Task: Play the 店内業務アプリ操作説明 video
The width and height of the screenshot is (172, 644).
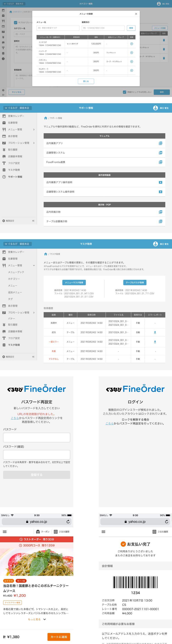Action: [x=160, y=182]
